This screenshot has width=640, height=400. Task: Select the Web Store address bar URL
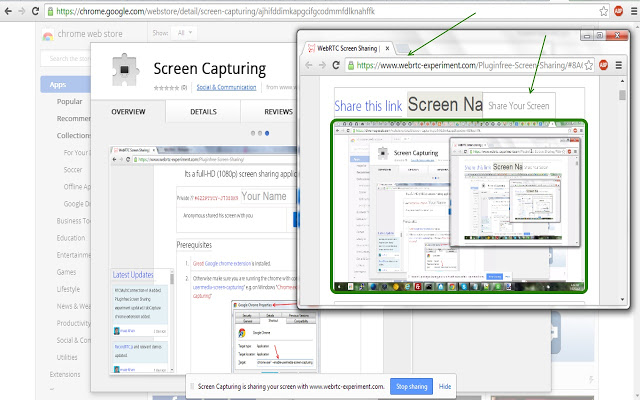pos(215,11)
